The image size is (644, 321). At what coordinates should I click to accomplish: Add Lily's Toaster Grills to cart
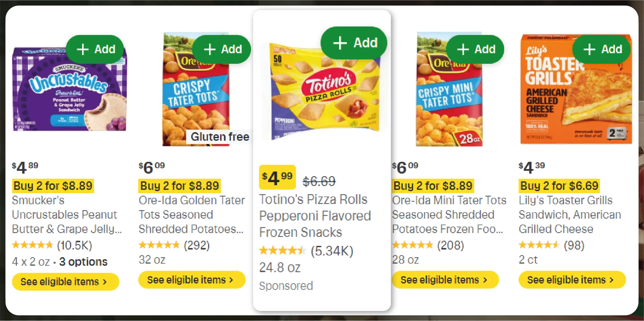602,49
